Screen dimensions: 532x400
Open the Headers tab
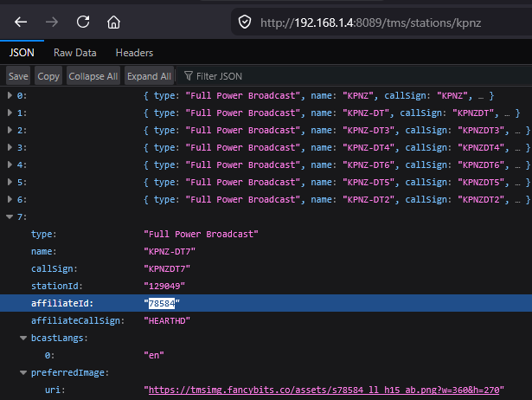(134, 53)
